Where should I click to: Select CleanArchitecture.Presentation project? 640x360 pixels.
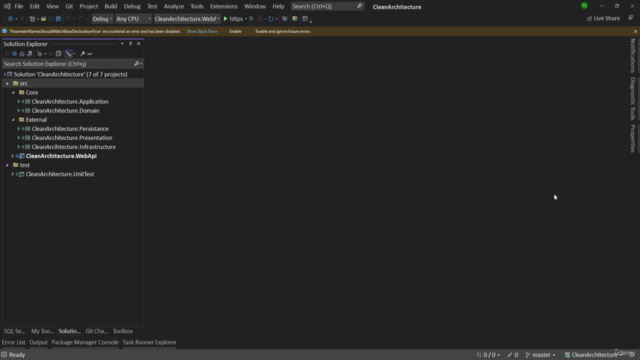72,138
